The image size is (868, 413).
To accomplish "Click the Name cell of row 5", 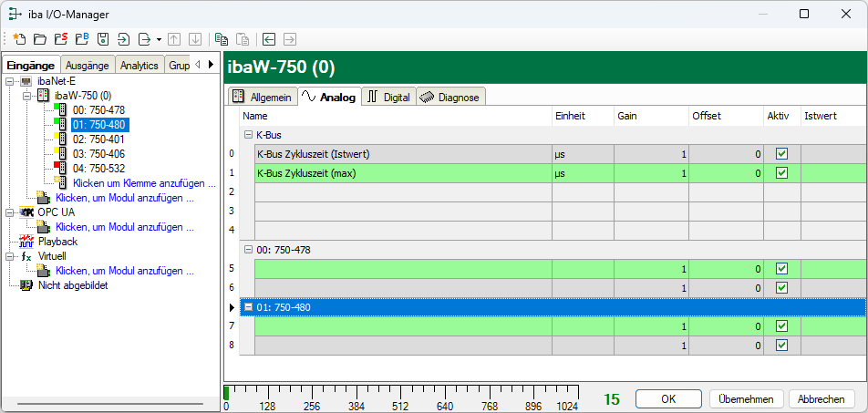I will point(403,269).
